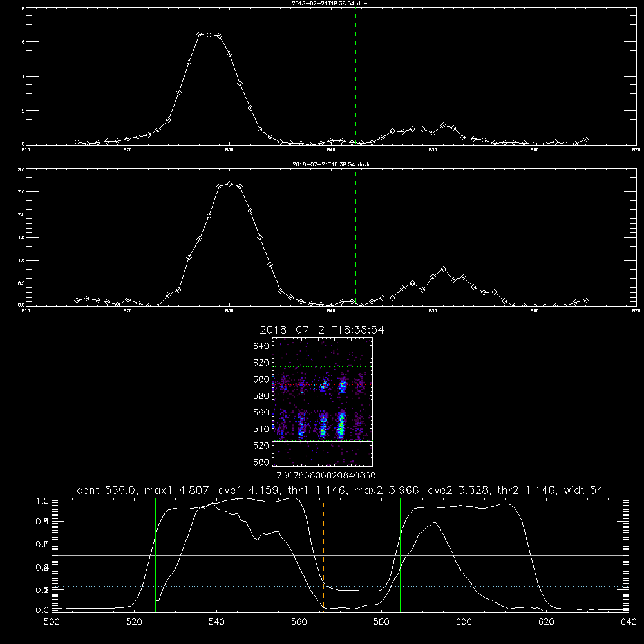Click the 'max2 3.966' value

(x=386, y=490)
